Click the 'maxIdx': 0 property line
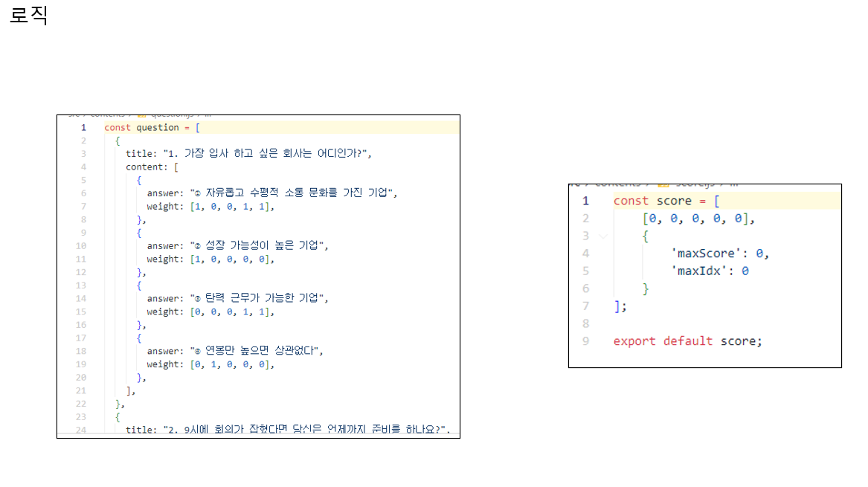The image size is (868, 487). [710, 271]
